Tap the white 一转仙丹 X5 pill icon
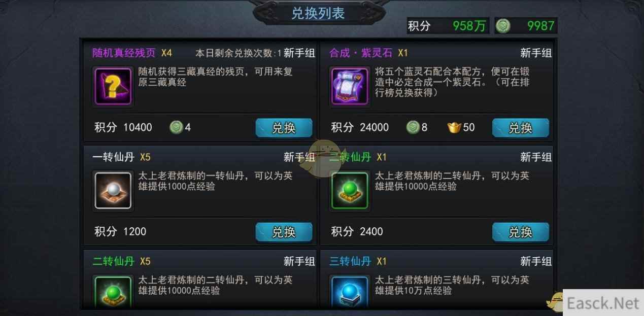The height and width of the screenshot is (316, 644). coord(113,191)
